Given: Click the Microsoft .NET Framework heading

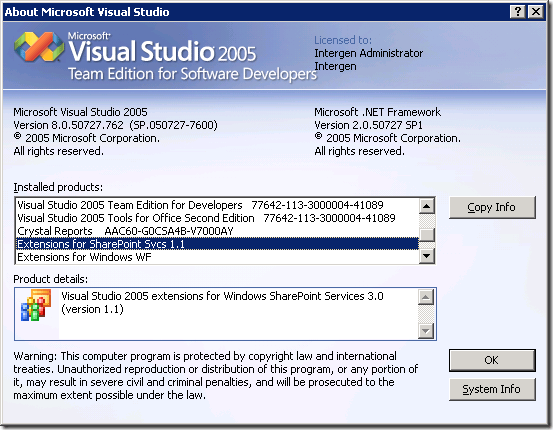Looking at the screenshot, I should click(377, 112).
